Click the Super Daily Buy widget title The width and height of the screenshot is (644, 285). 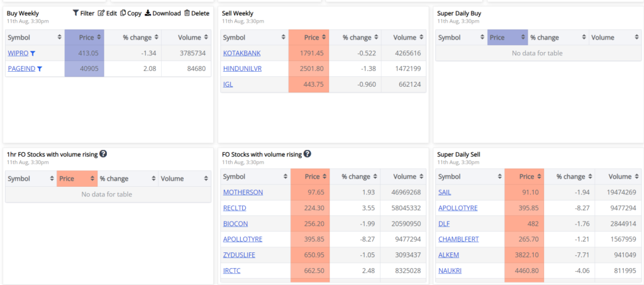pos(459,13)
